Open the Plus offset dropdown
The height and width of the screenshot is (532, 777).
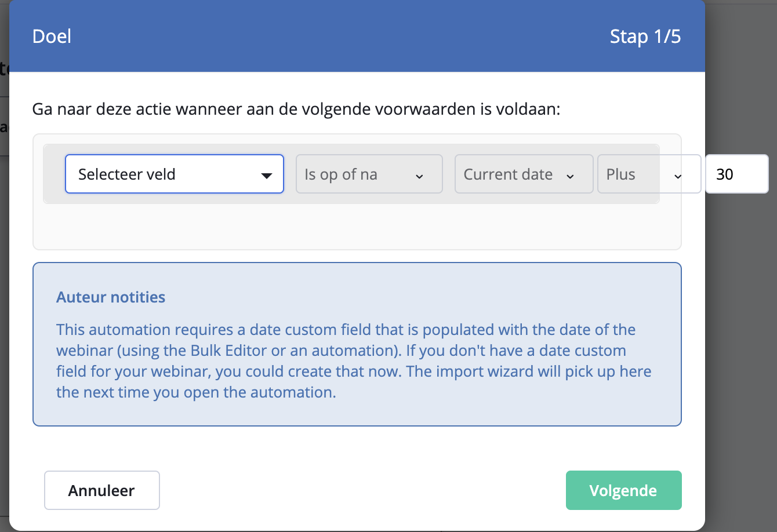tap(649, 174)
